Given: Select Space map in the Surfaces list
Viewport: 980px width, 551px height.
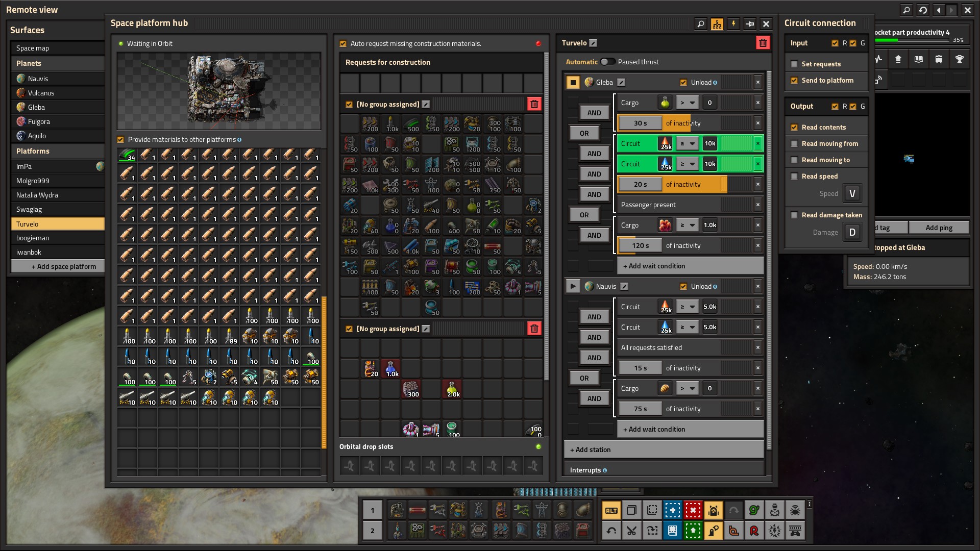Looking at the screenshot, I should [x=58, y=48].
